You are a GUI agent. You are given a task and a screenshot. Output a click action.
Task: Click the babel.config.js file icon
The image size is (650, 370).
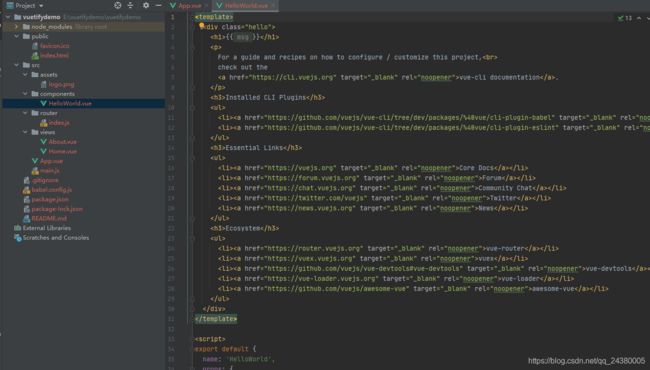[x=27, y=190]
